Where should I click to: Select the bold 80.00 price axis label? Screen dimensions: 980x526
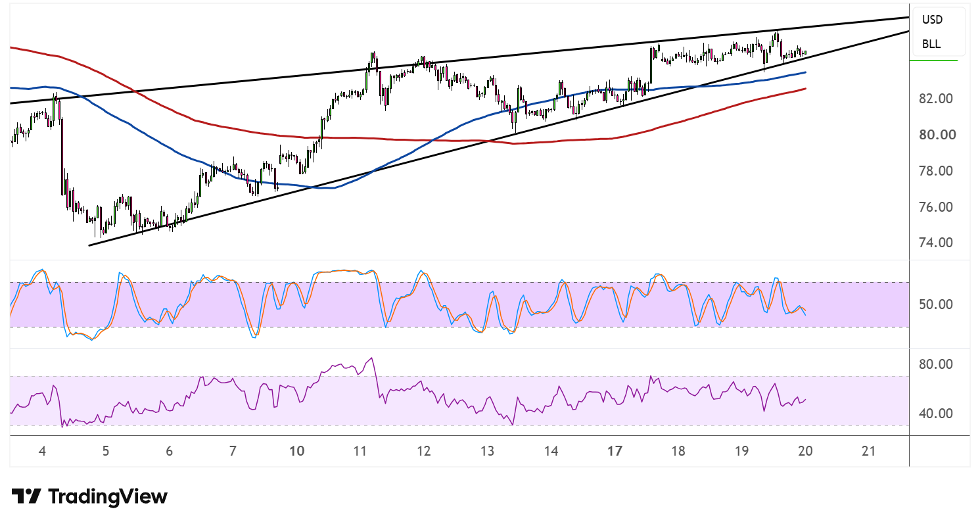point(936,135)
